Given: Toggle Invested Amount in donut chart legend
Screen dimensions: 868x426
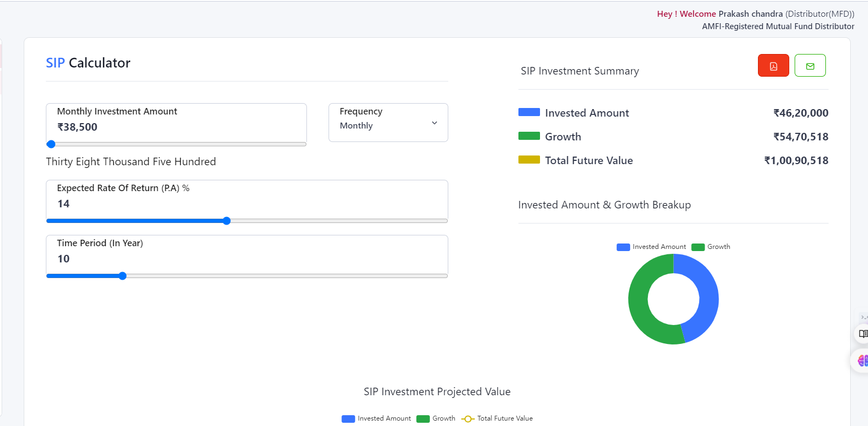Looking at the screenshot, I should point(652,247).
